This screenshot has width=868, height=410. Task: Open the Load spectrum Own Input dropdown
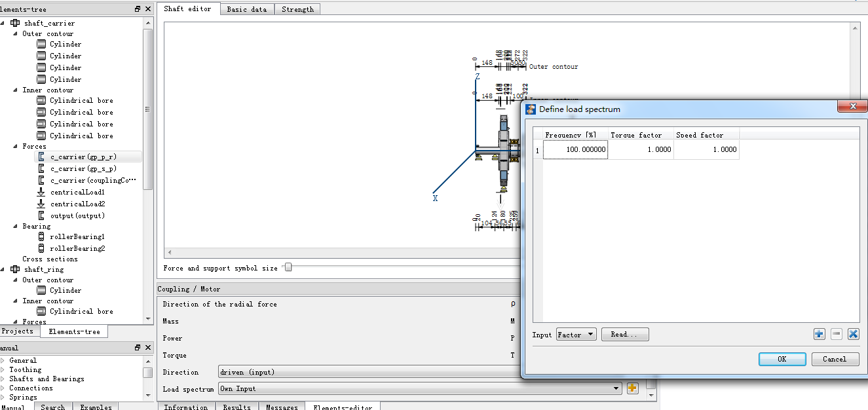pos(420,388)
